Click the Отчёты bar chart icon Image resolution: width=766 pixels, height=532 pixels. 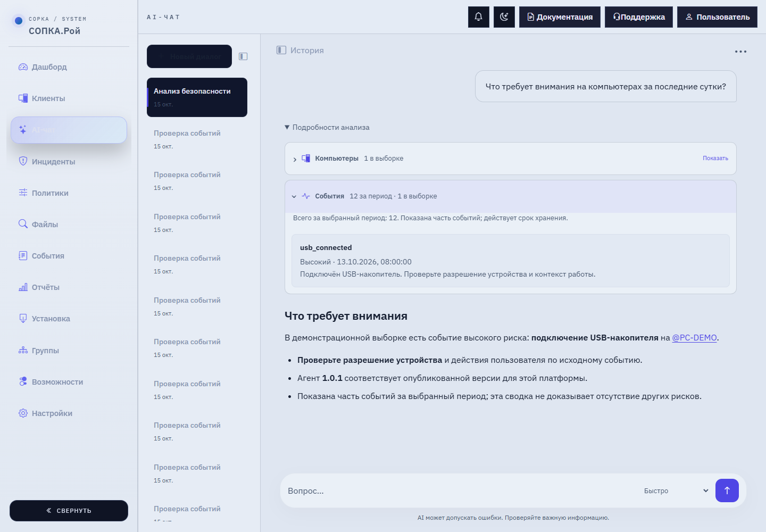coord(23,287)
